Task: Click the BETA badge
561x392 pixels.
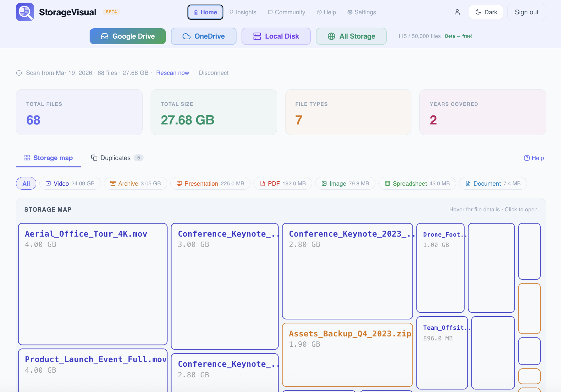Action: 111,12
